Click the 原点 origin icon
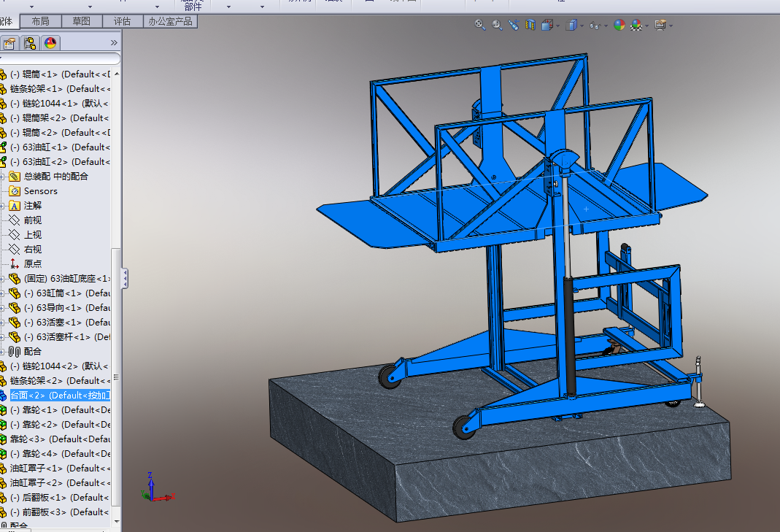 pos(15,263)
